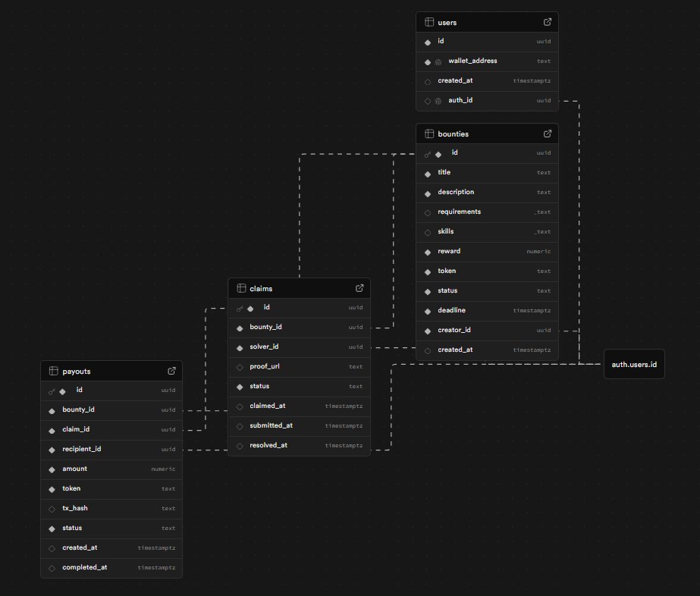Click the timestamptz type label of deadline
The image size is (700, 596).
pos(532,311)
